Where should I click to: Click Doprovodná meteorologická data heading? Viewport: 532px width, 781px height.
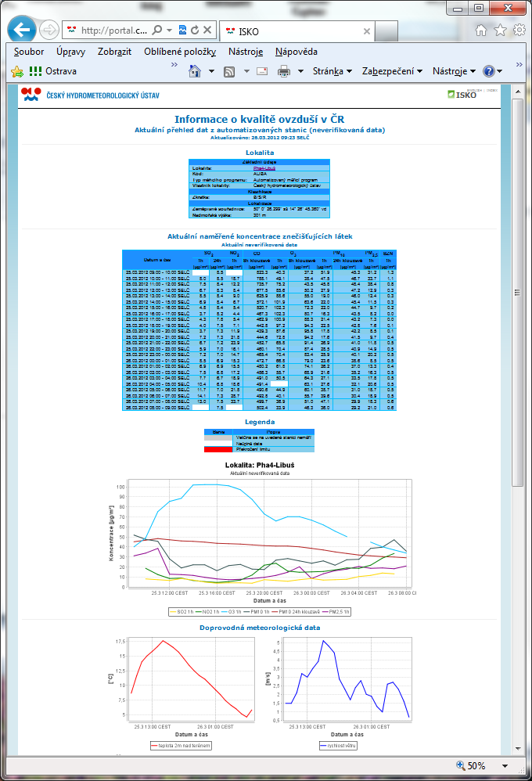pos(260,628)
